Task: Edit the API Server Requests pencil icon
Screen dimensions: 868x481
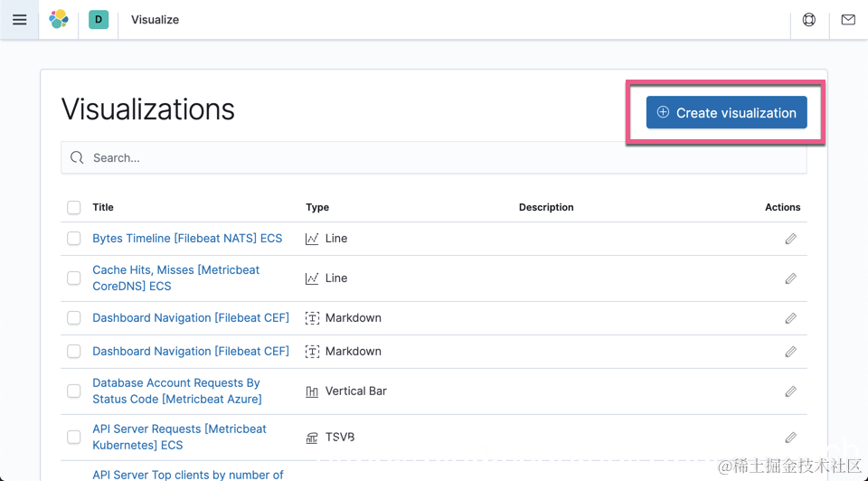Action: [x=790, y=438]
